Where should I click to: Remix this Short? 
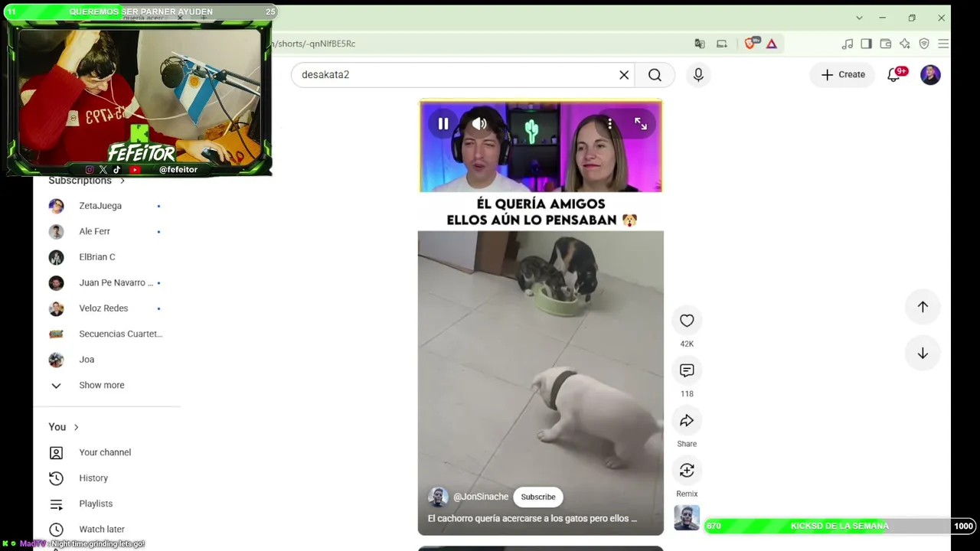pyautogui.click(x=687, y=470)
